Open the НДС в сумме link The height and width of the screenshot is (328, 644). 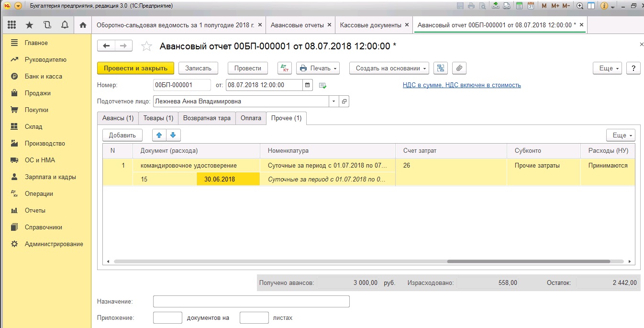(462, 85)
